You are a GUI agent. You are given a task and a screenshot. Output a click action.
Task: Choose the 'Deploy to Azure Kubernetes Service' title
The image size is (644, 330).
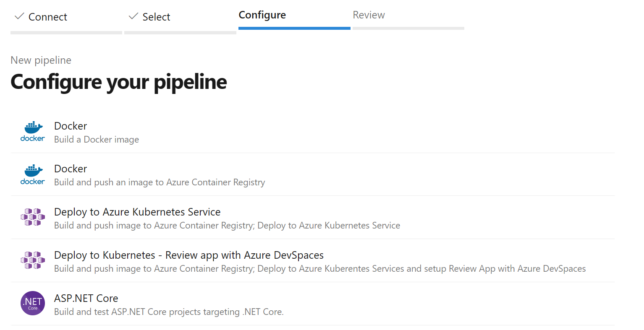click(137, 212)
